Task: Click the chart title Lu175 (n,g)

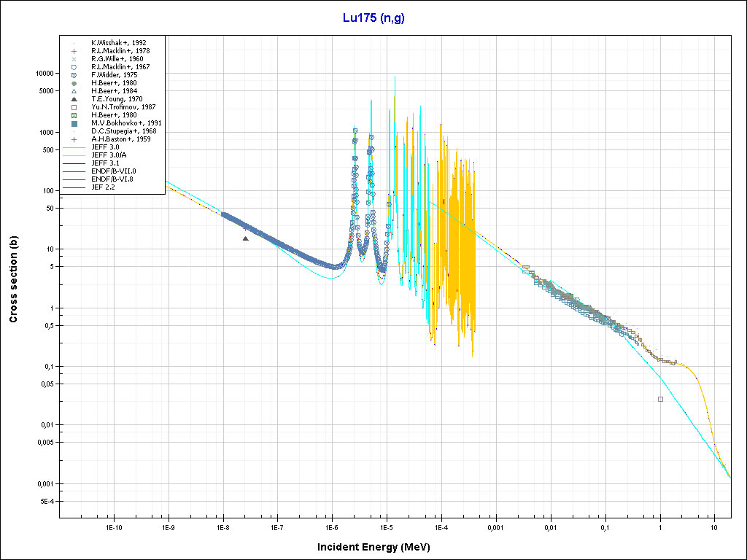Action: (x=373, y=18)
